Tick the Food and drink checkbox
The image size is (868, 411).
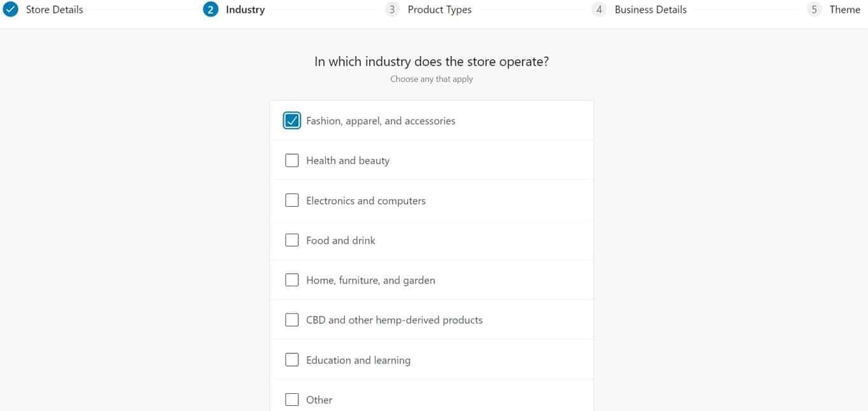pyautogui.click(x=292, y=240)
